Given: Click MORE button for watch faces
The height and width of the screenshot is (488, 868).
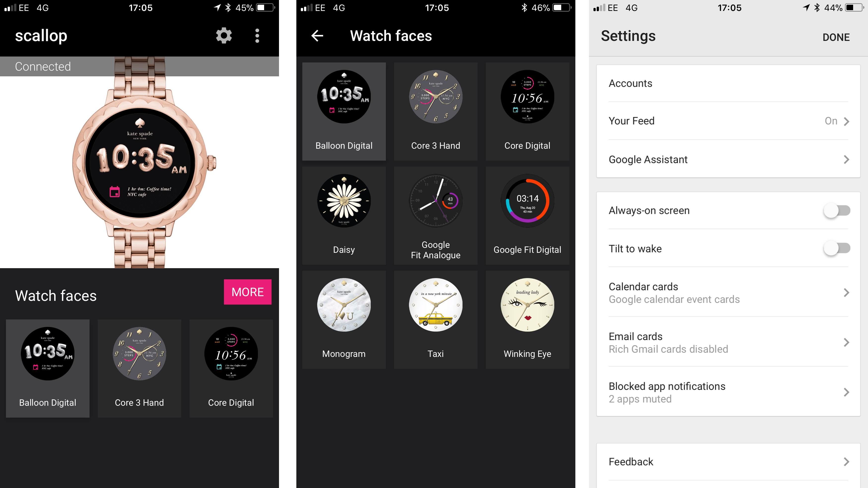Looking at the screenshot, I should [248, 291].
